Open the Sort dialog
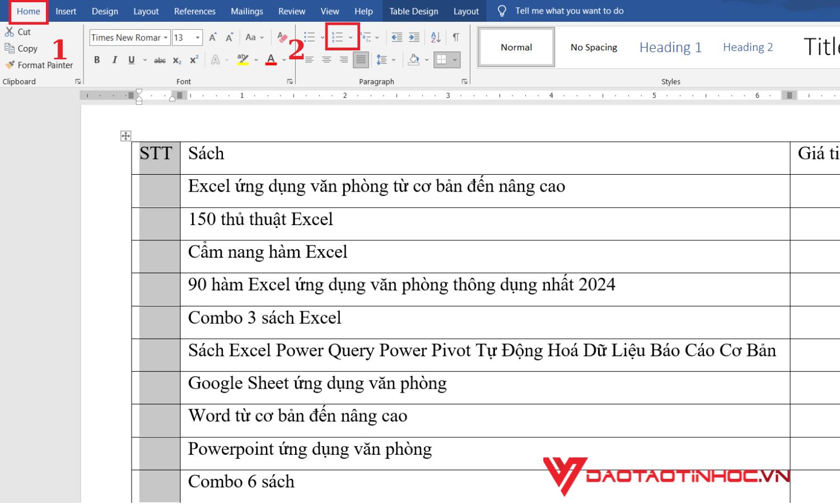This screenshot has width=840, height=504. click(436, 38)
